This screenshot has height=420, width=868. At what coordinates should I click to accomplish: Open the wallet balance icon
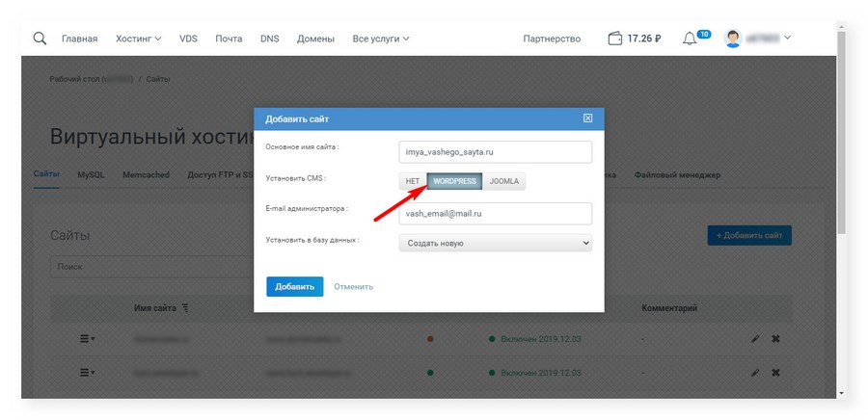coord(615,39)
